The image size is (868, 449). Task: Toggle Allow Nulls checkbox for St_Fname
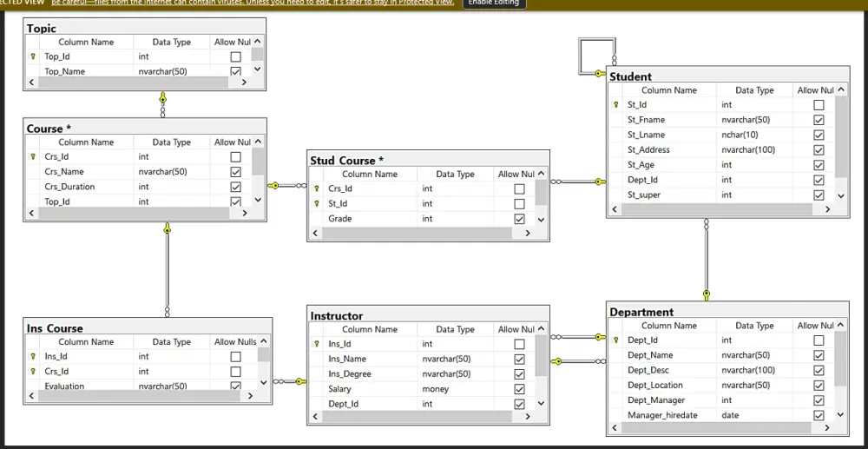click(x=819, y=120)
